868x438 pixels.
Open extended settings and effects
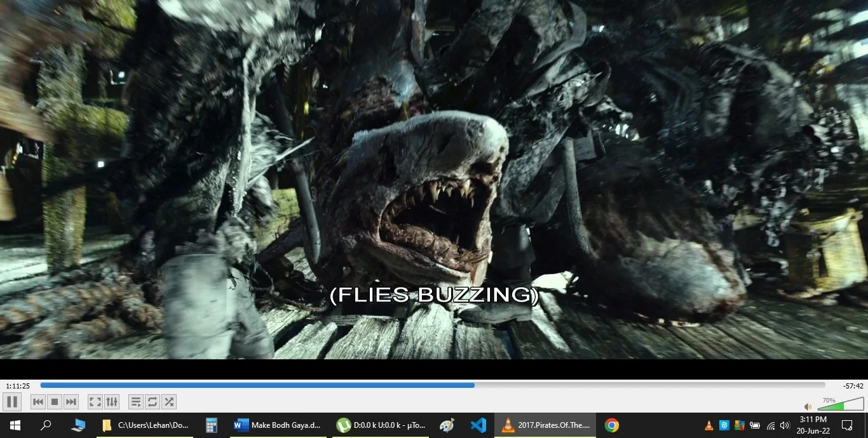[x=112, y=402]
